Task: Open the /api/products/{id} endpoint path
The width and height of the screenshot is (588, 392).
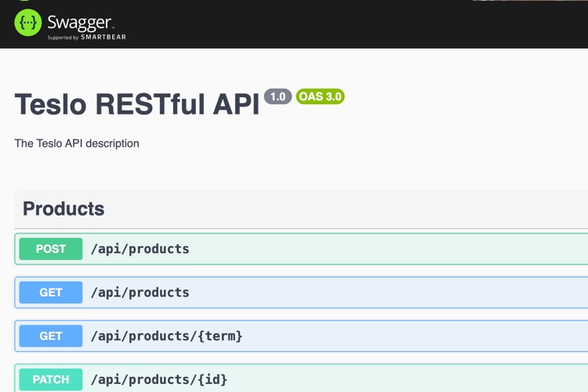Action: tap(159, 379)
